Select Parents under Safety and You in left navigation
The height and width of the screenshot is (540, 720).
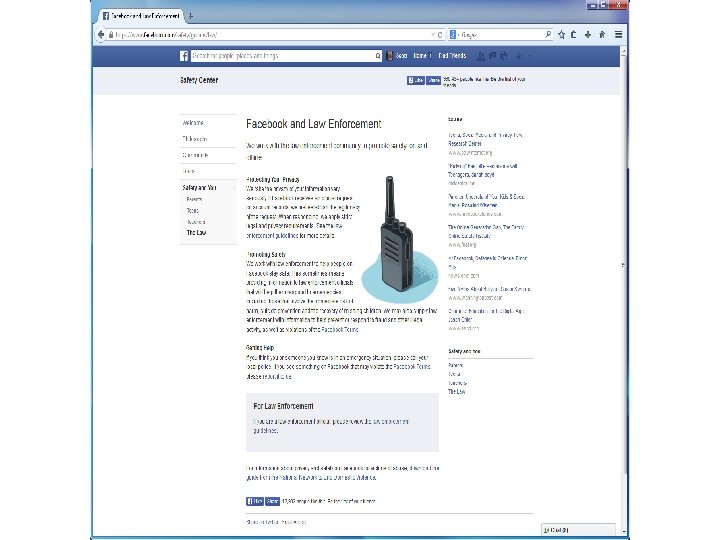194,199
